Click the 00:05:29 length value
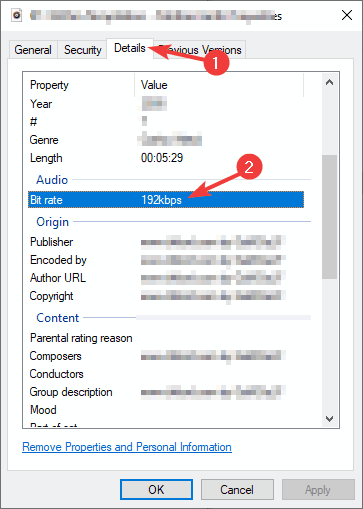363x509 pixels. click(162, 158)
